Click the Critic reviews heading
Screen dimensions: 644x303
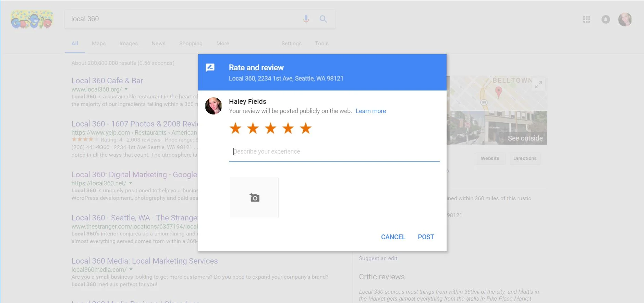[382, 277]
